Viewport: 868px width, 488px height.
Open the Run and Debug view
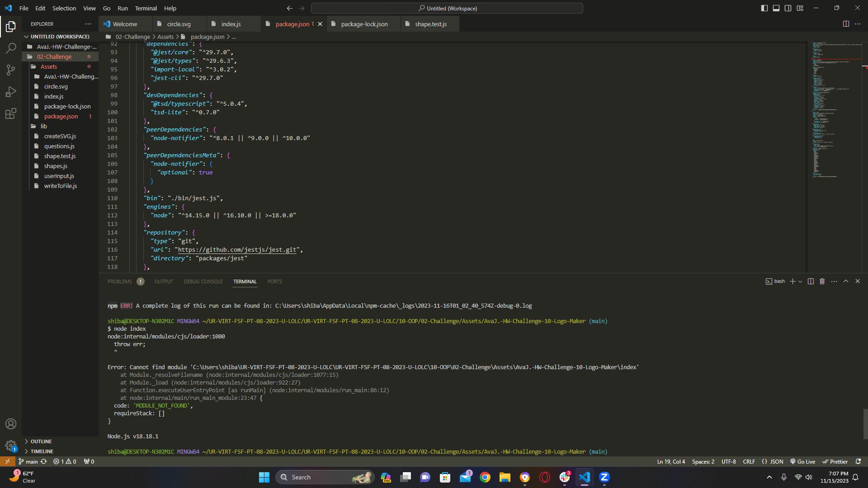tap(11, 92)
